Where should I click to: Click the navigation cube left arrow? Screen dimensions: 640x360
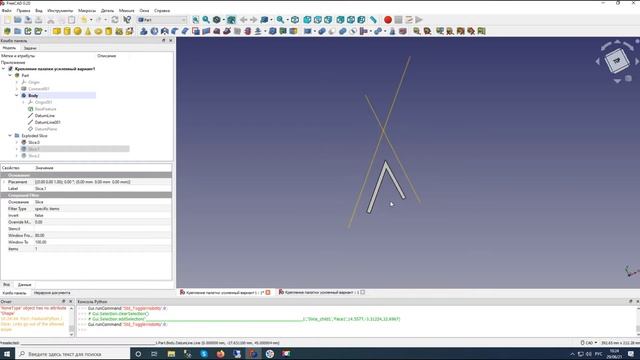tap(598, 62)
